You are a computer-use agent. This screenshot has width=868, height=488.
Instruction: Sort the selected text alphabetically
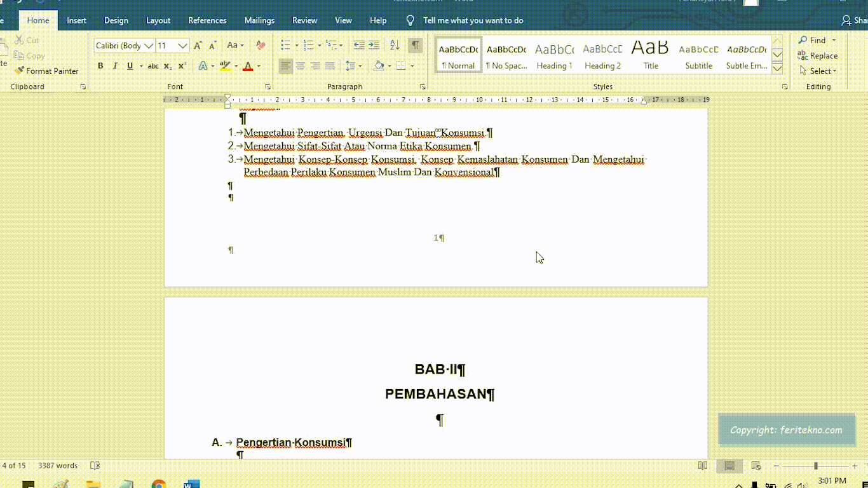point(395,46)
